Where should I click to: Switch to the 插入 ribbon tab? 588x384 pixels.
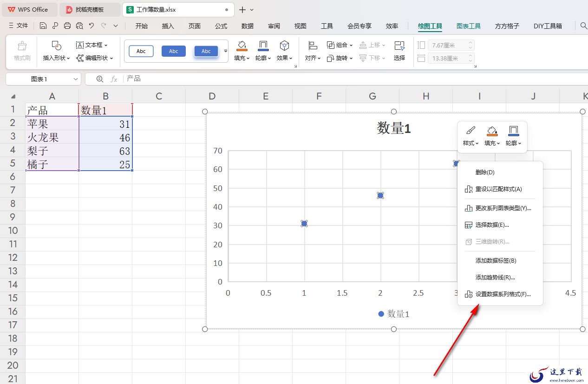click(x=168, y=26)
